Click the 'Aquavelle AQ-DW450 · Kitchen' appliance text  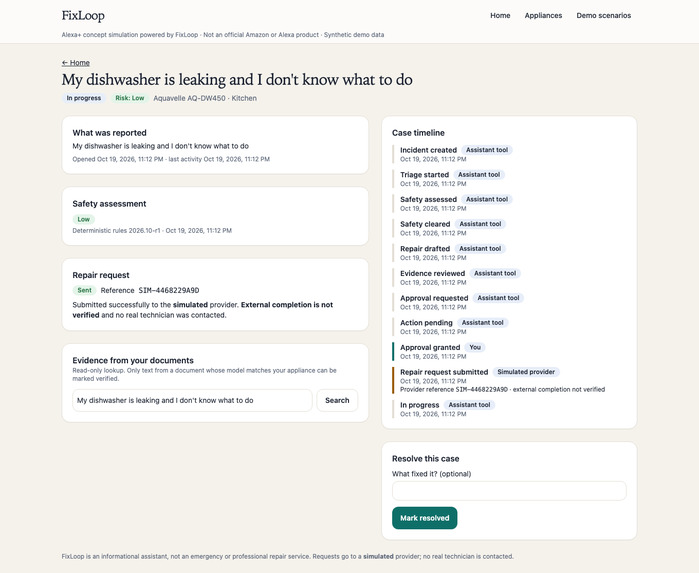point(205,98)
